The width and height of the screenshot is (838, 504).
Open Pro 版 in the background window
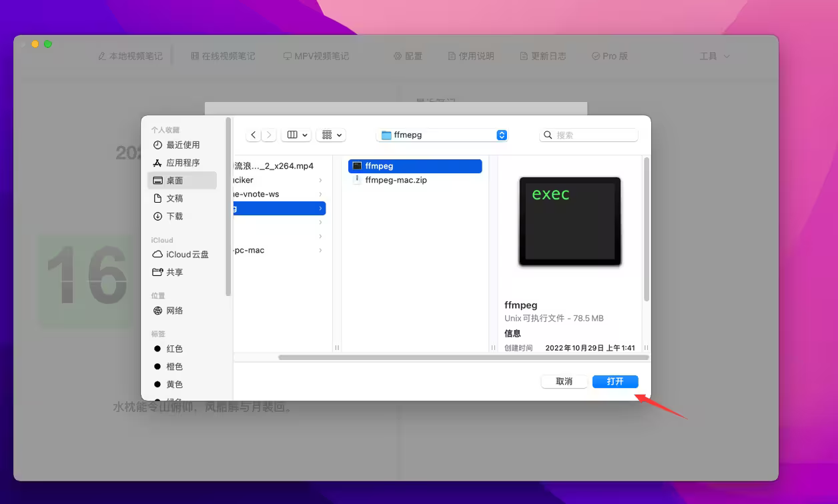coord(610,56)
